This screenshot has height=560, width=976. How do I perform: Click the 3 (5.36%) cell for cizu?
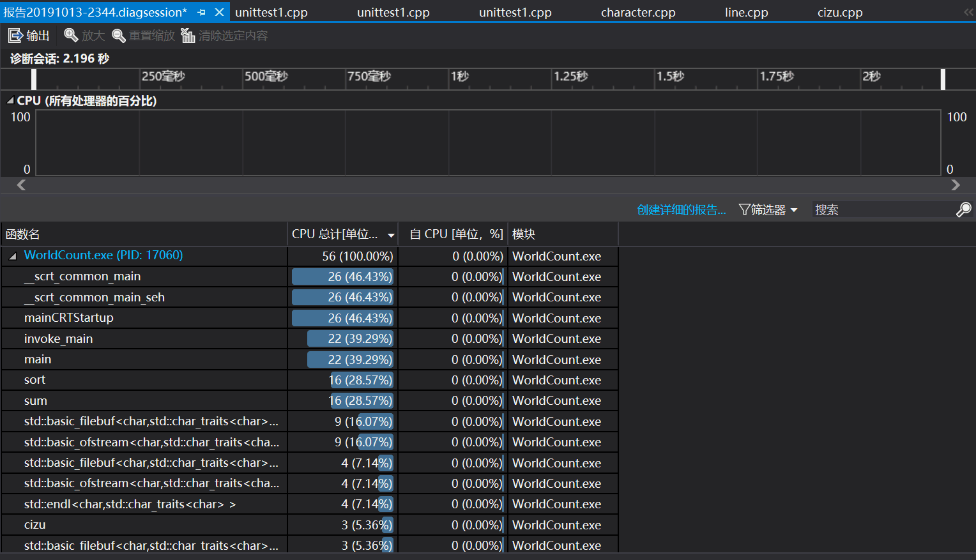[342, 525]
